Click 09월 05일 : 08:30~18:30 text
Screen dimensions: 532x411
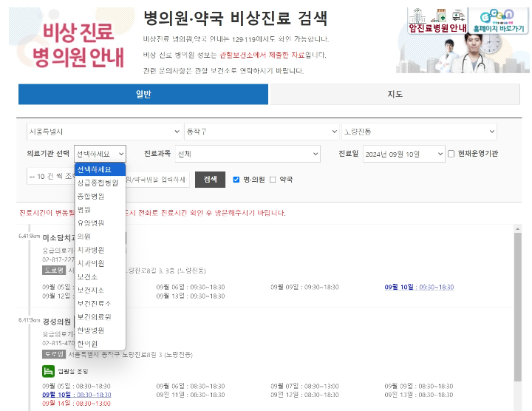[x=76, y=386]
